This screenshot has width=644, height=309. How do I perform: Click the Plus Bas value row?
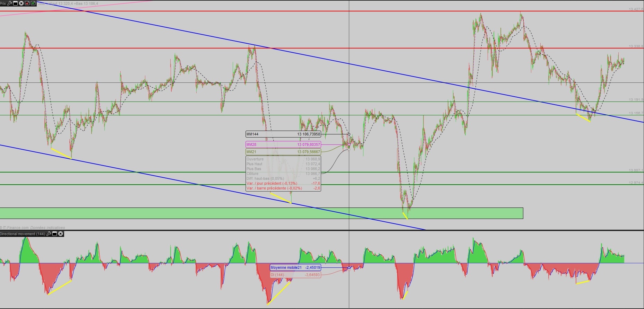click(283, 169)
